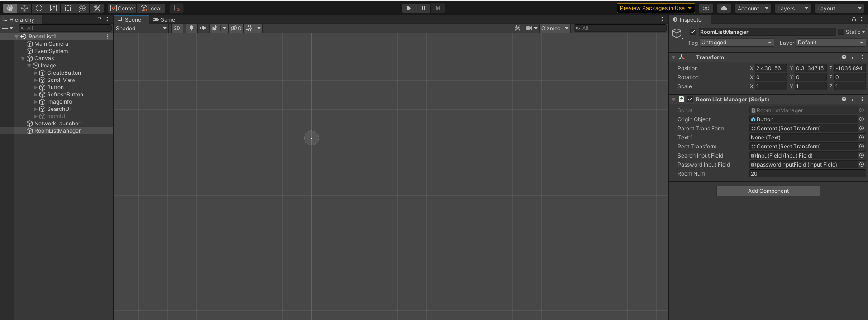The height and width of the screenshot is (320, 868).
Task: Toggle scene lighting bulb icon
Action: click(x=191, y=28)
